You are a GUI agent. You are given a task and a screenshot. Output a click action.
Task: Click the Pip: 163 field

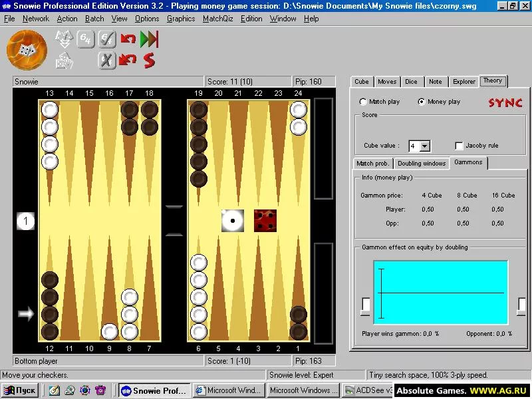click(x=314, y=360)
